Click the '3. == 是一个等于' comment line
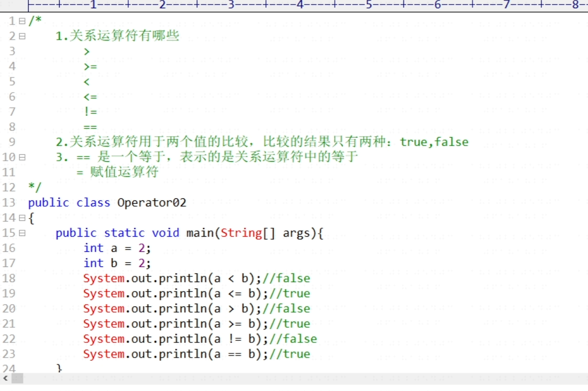This screenshot has height=391, width=588. [x=207, y=157]
